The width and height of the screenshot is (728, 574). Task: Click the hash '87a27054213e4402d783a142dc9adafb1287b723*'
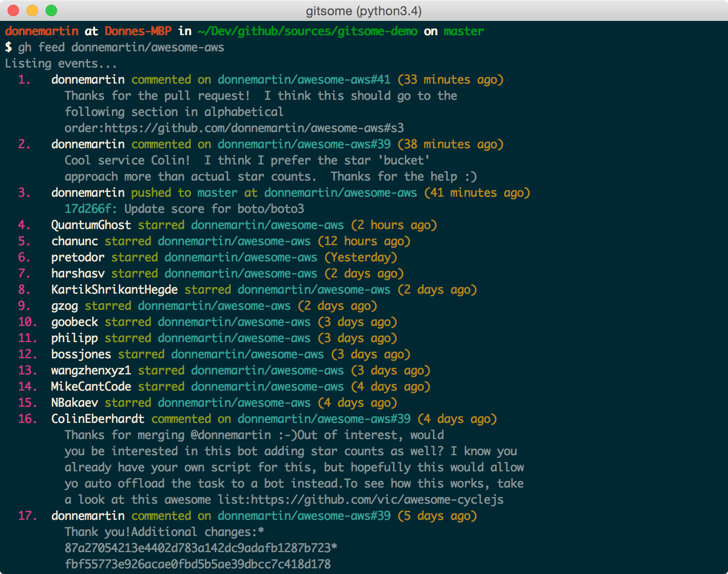pos(201,548)
